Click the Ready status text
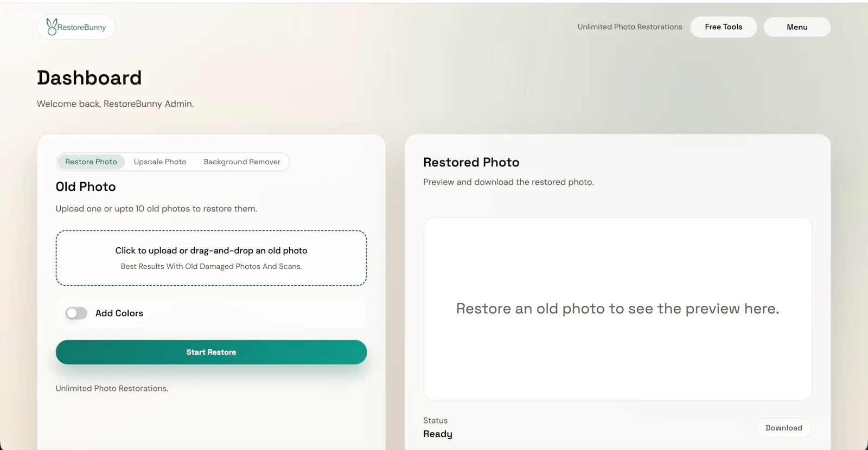 (438, 434)
